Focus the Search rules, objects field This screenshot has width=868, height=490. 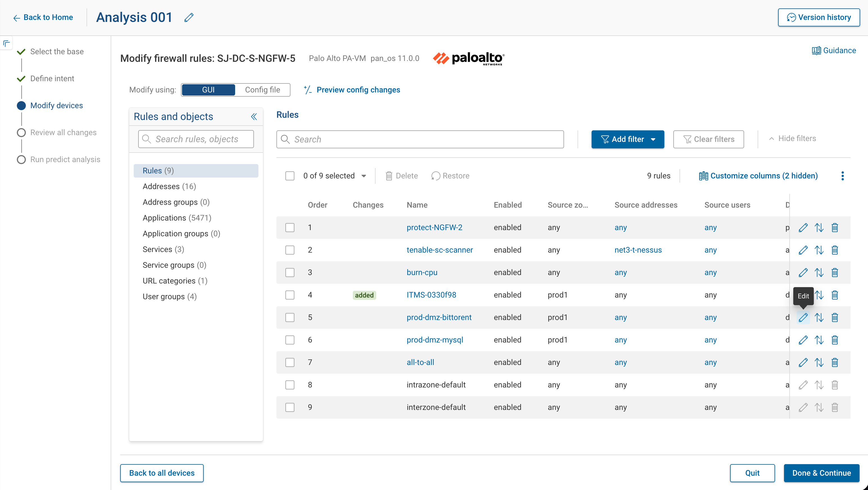196,139
